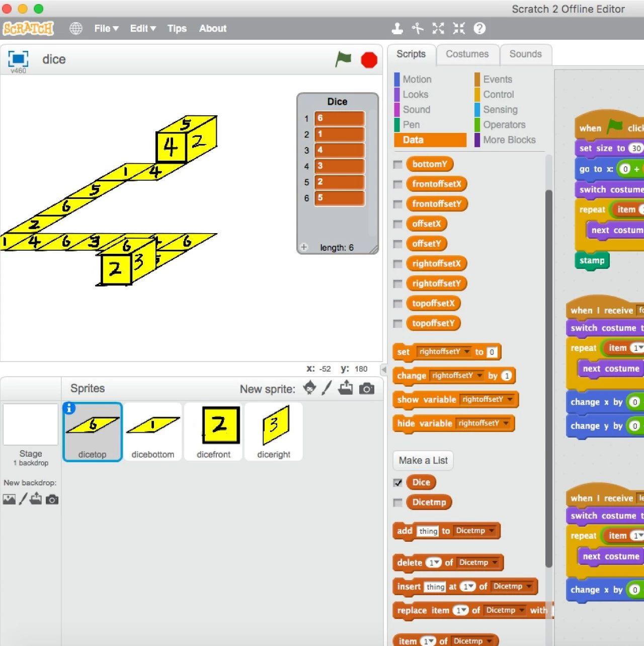Click value field in set rightoffsetY block
Image resolution: width=644 pixels, height=646 pixels.
click(x=492, y=352)
